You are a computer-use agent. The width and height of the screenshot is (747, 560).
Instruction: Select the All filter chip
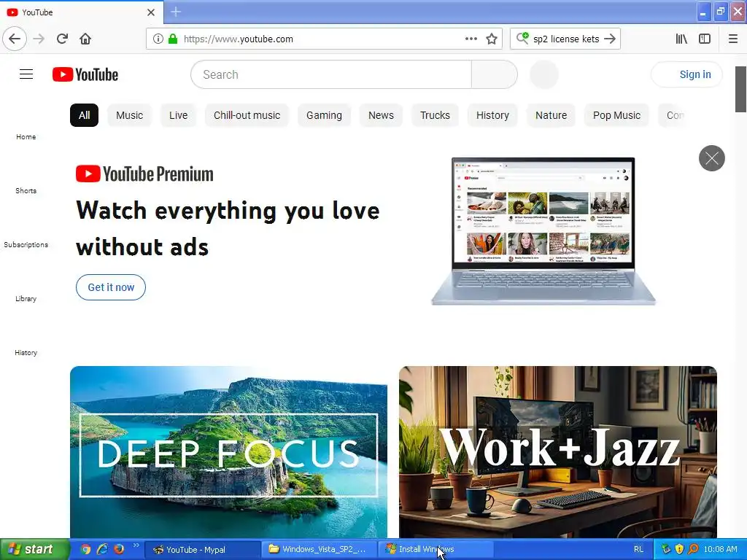coord(85,115)
